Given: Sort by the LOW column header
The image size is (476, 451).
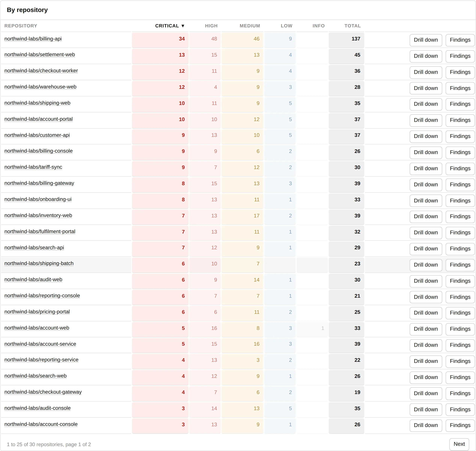Looking at the screenshot, I should point(286,26).
